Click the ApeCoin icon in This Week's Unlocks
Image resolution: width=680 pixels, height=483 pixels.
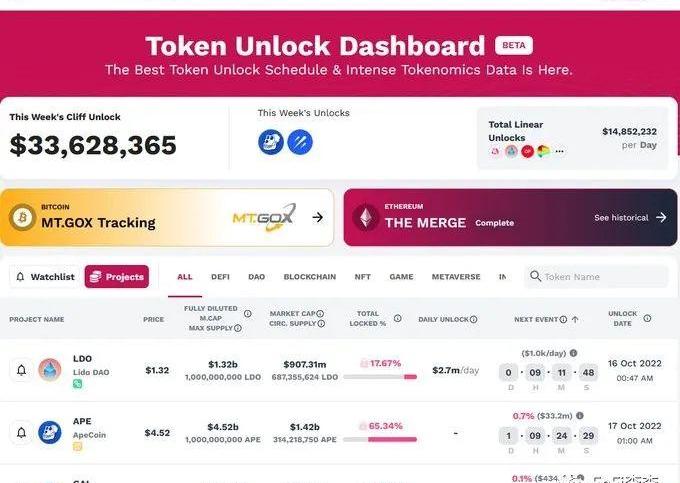pyautogui.click(x=270, y=142)
